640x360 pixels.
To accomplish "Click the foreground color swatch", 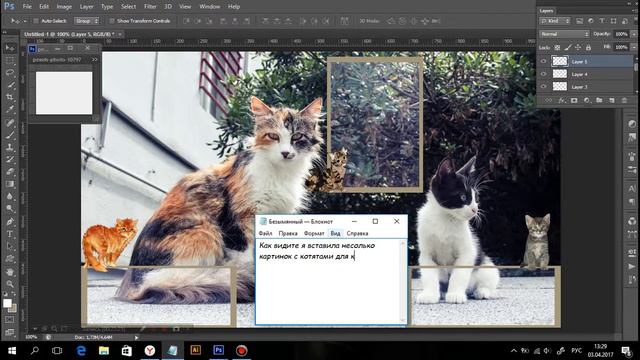I will (7, 303).
